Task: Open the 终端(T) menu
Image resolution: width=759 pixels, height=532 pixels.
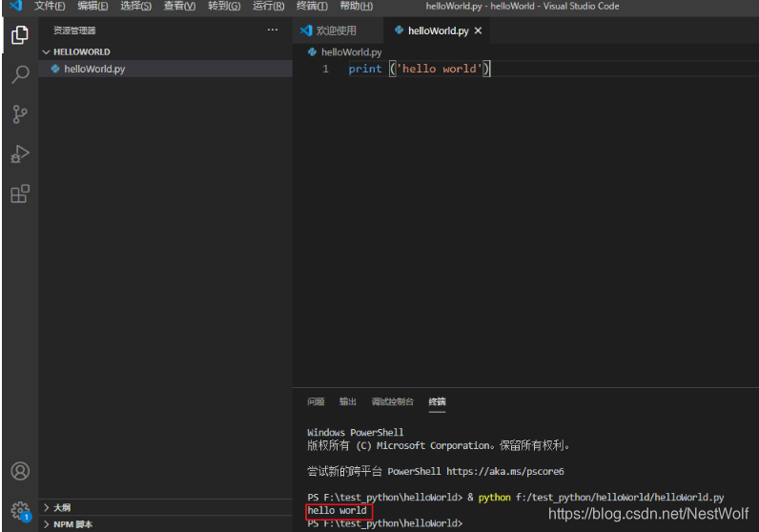Action: click(x=312, y=6)
